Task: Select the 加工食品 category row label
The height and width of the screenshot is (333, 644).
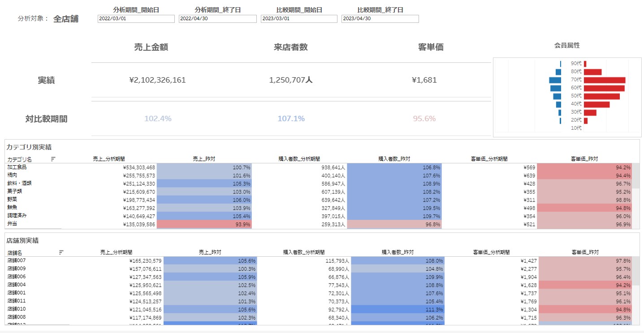Action: [17, 167]
